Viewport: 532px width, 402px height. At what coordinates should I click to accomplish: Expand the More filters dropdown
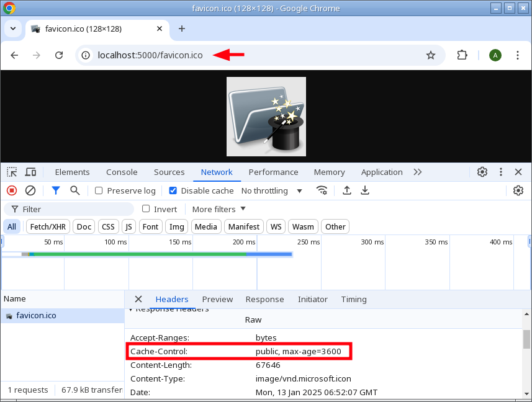click(x=219, y=209)
